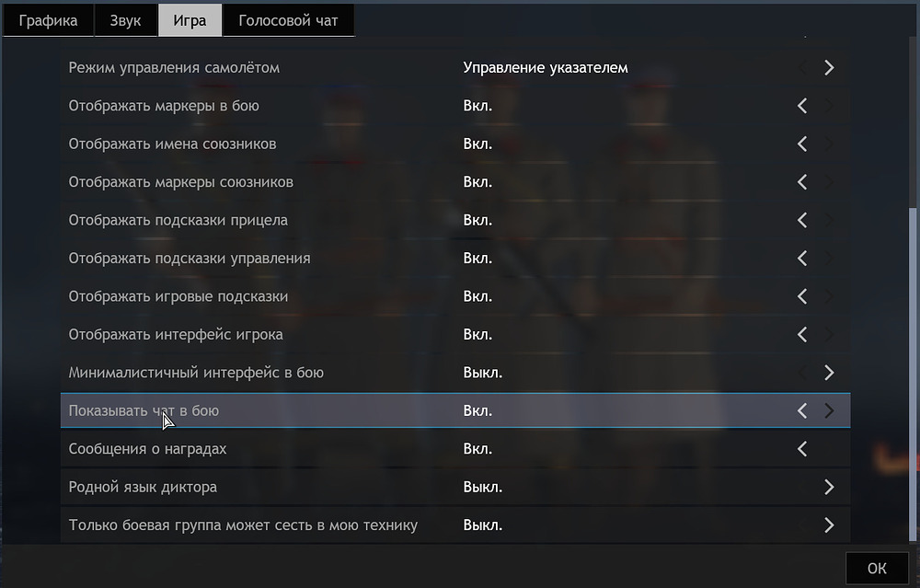Viewport: 920px width, 588px height.
Task: Open the Звук settings tab
Action: [x=125, y=20]
